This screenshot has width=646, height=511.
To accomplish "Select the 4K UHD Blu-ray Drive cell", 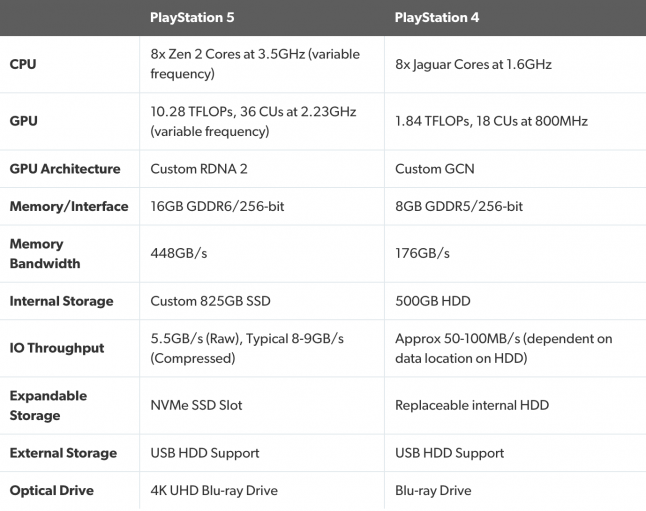I will click(x=214, y=490).
